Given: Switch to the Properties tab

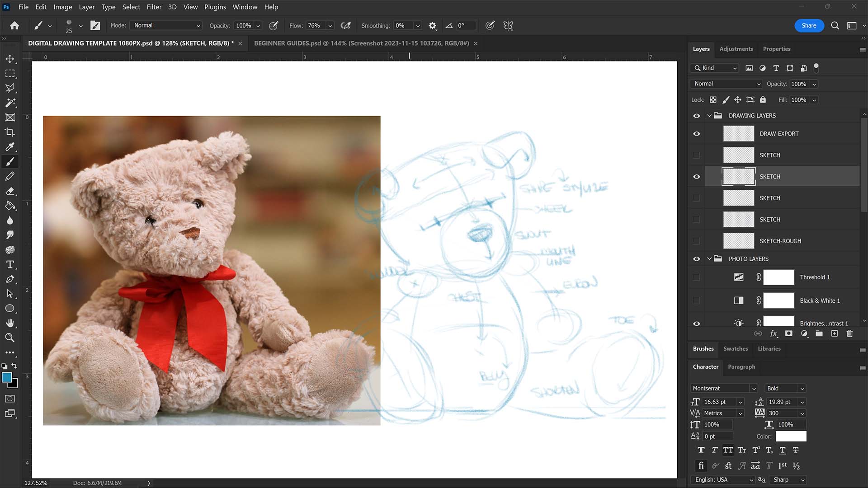Looking at the screenshot, I should [x=777, y=49].
